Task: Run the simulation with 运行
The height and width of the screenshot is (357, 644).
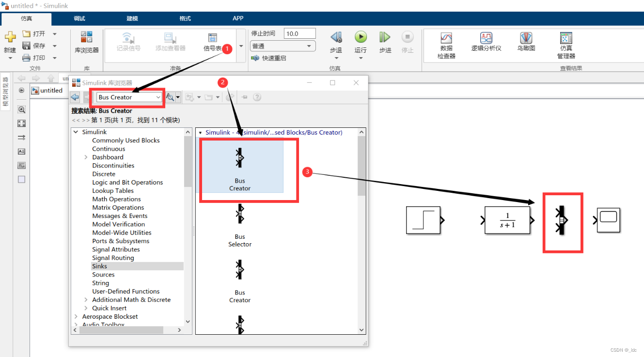Action: coord(361,37)
